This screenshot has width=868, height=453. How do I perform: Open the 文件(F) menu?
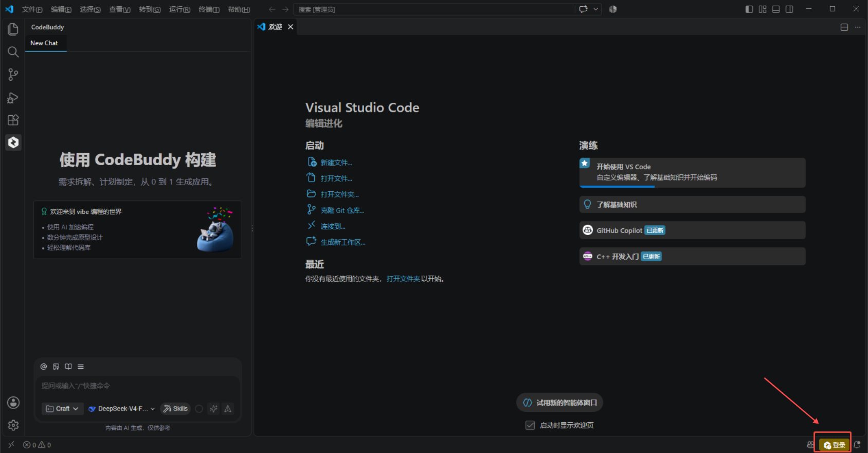(32, 9)
